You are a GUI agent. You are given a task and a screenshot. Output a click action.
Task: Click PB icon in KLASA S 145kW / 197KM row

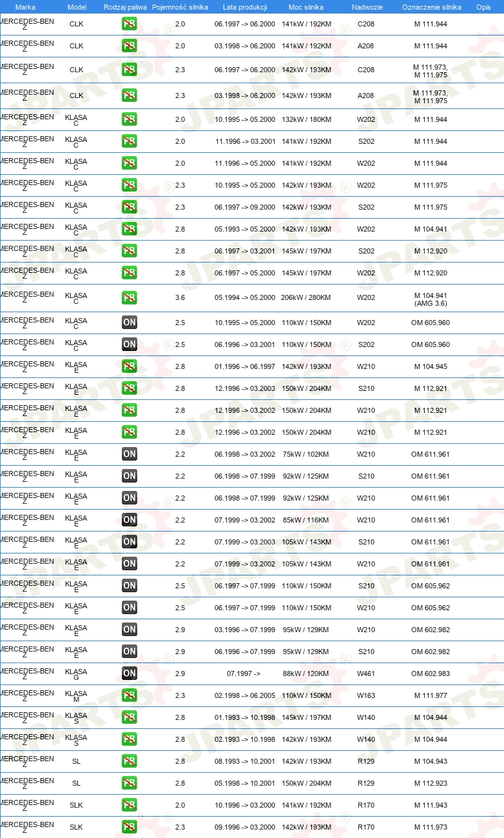coord(129,717)
